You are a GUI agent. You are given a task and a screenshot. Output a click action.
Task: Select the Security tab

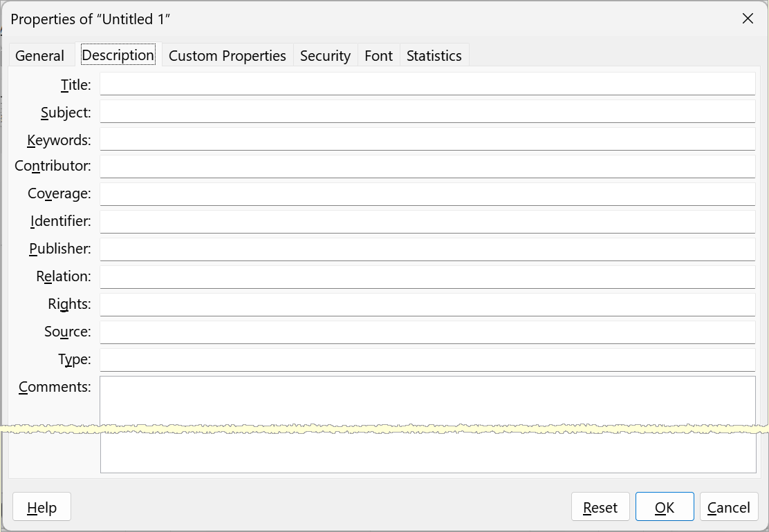325,56
